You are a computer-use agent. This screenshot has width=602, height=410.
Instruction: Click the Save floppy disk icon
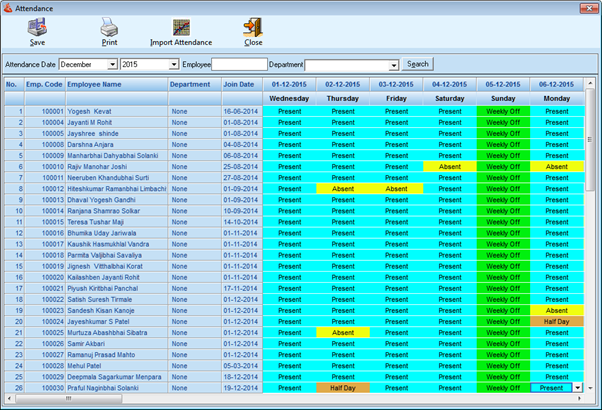coord(37,27)
